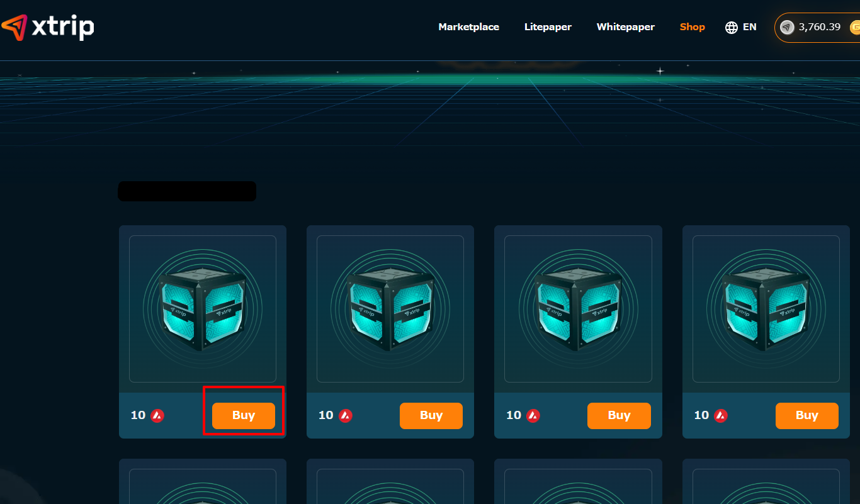
Task: Go to the Shop page tab
Action: click(x=692, y=27)
